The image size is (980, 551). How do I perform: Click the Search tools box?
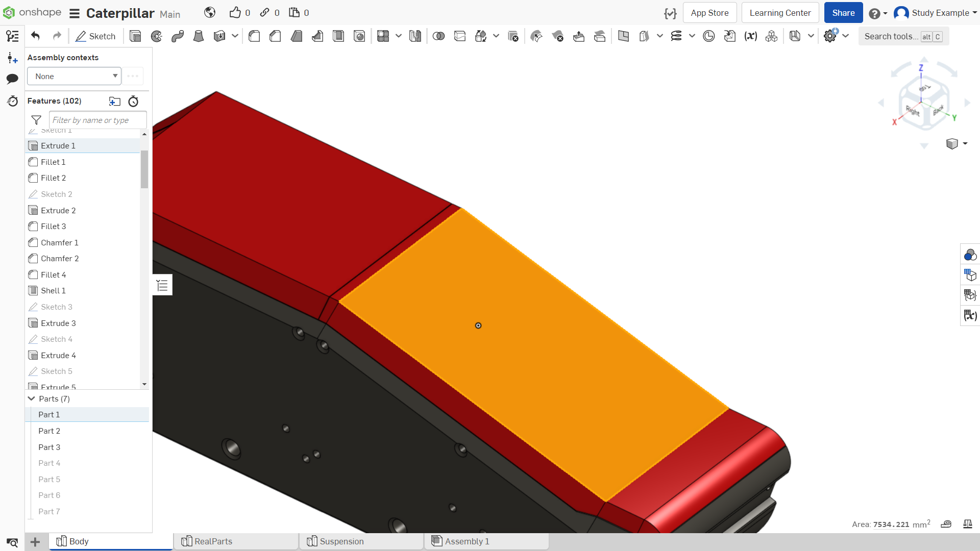(x=903, y=36)
